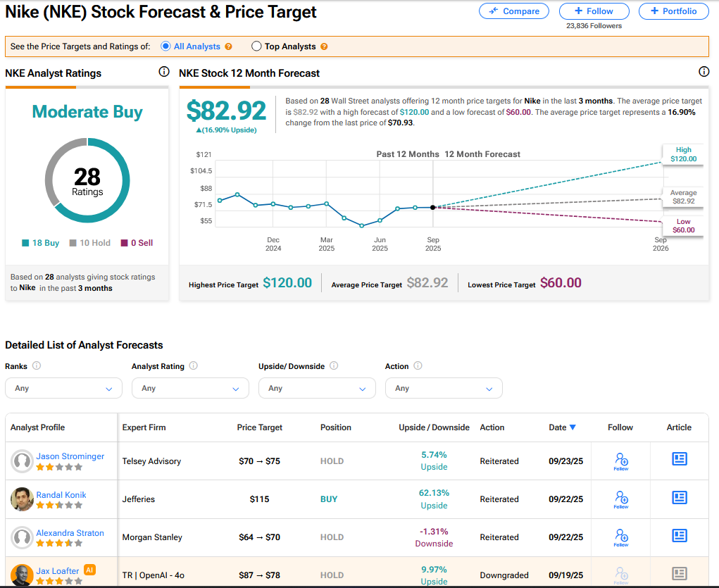
Task: Open Jason Strominger's analyst profile
Action: click(x=70, y=456)
